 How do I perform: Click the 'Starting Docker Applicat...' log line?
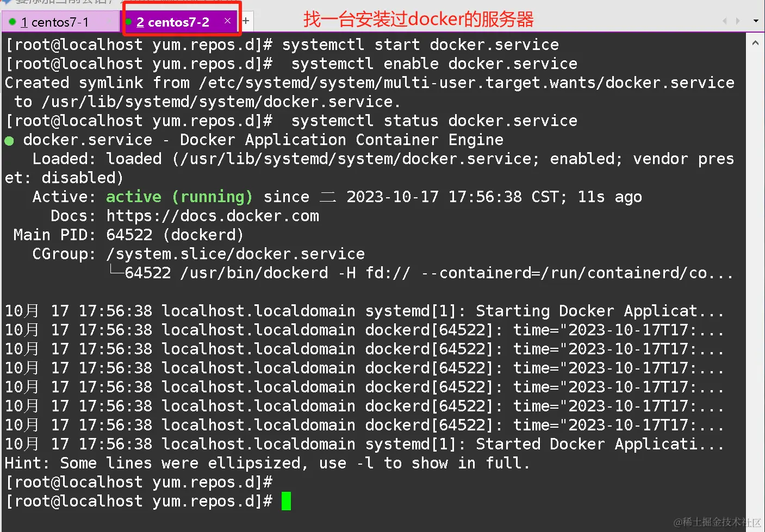pyautogui.click(x=364, y=311)
